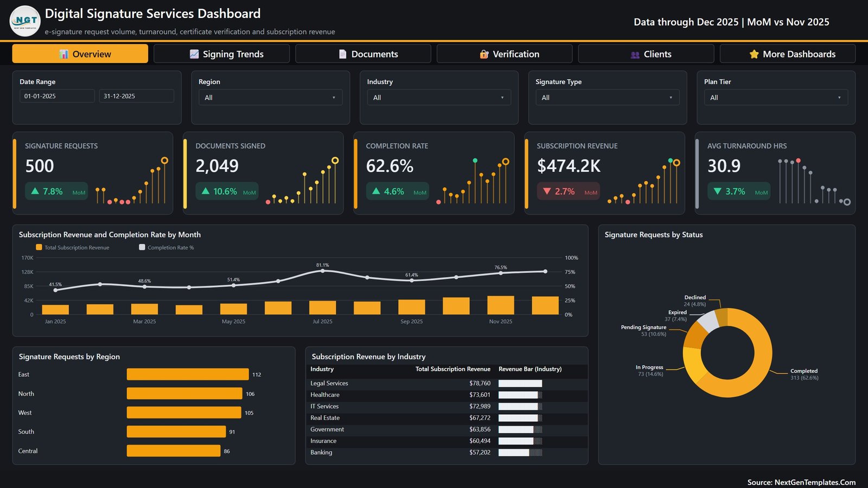
Task: Click the star icon on More Dashboards
Action: (754, 54)
